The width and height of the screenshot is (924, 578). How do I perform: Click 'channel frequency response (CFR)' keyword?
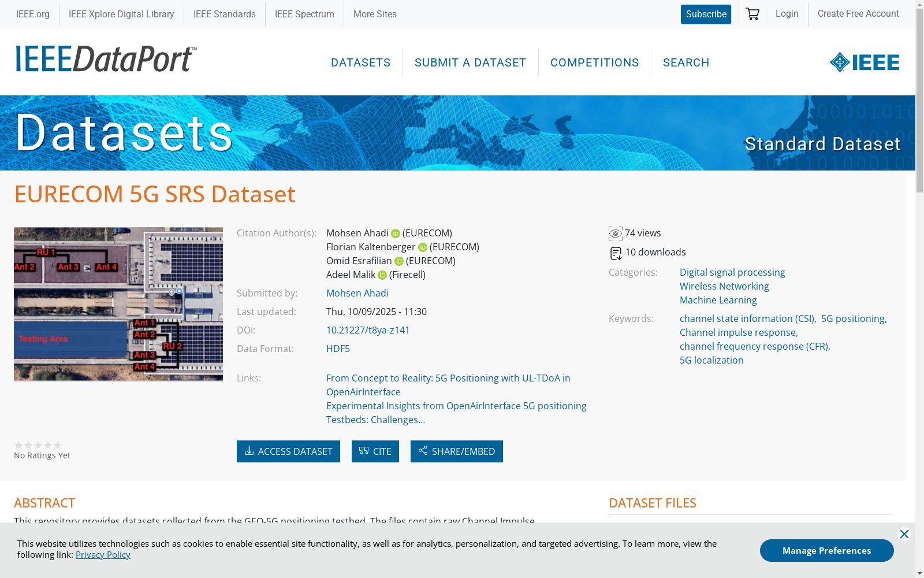(x=754, y=347)
